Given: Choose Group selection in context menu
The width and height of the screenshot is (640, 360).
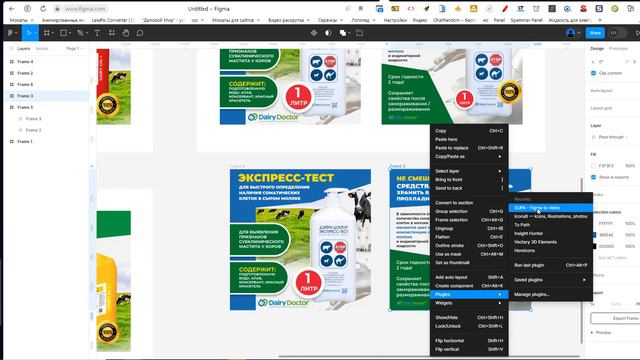Looking at the screenshot, I should coord(469,211).
